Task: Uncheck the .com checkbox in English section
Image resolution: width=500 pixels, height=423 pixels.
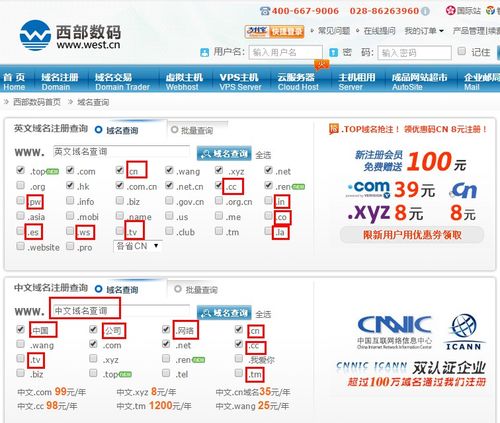Action: (70, 170)
